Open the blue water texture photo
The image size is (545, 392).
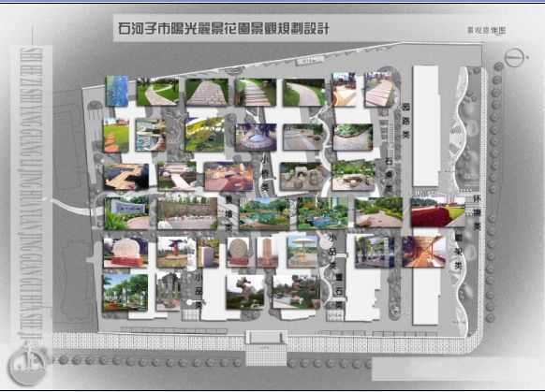tap(117, 91)
